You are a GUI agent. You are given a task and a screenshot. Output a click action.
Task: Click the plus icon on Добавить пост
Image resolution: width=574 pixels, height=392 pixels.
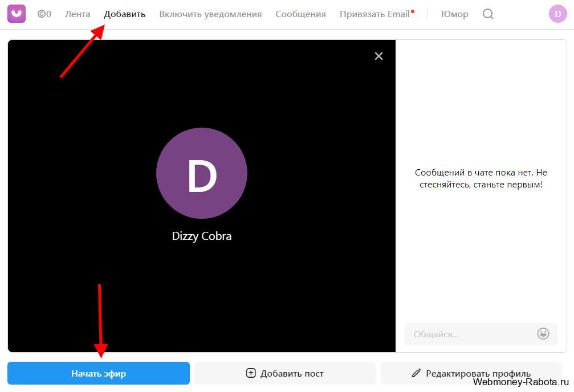(x=251, y=373)
